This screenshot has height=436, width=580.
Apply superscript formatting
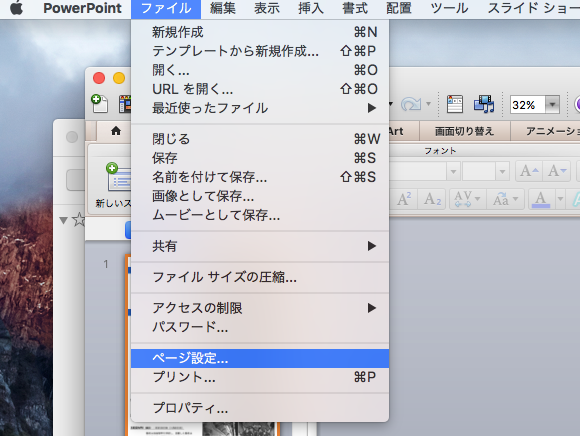(404, 199)
